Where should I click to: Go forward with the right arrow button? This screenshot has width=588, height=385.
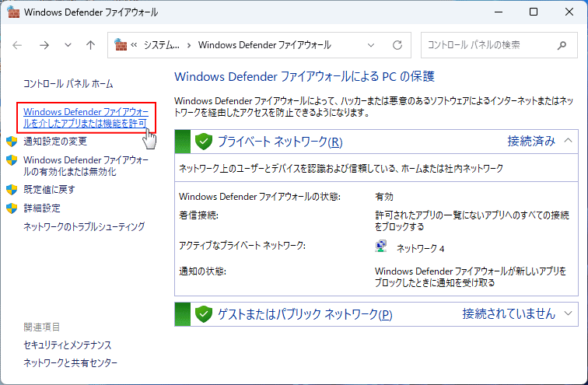(x=44, y=45)
